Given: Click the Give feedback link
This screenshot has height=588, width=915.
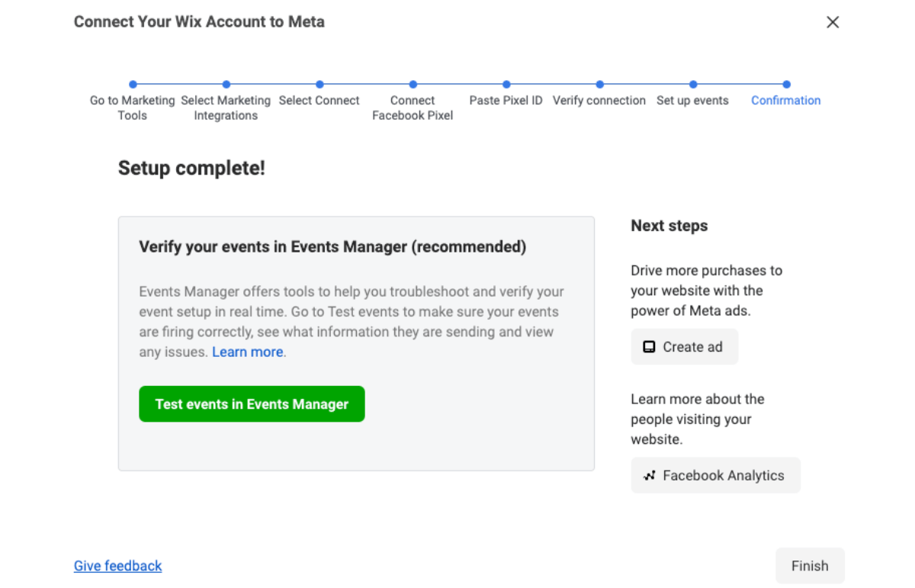Looking at the screenshot, I should click(118, 566).
